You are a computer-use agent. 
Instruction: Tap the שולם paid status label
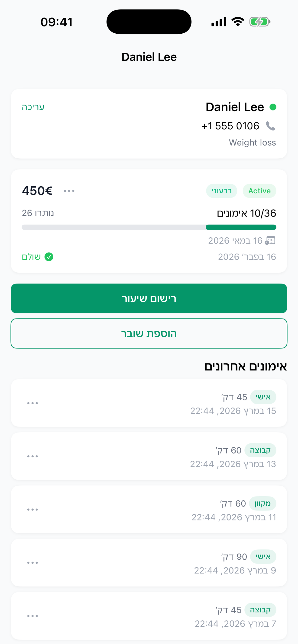[31, 257]
